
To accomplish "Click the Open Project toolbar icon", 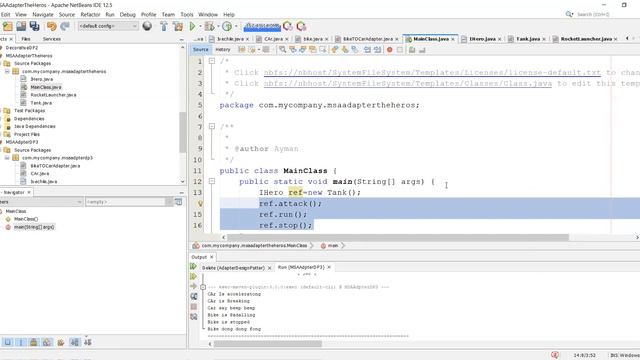I will tap(21, 27).
